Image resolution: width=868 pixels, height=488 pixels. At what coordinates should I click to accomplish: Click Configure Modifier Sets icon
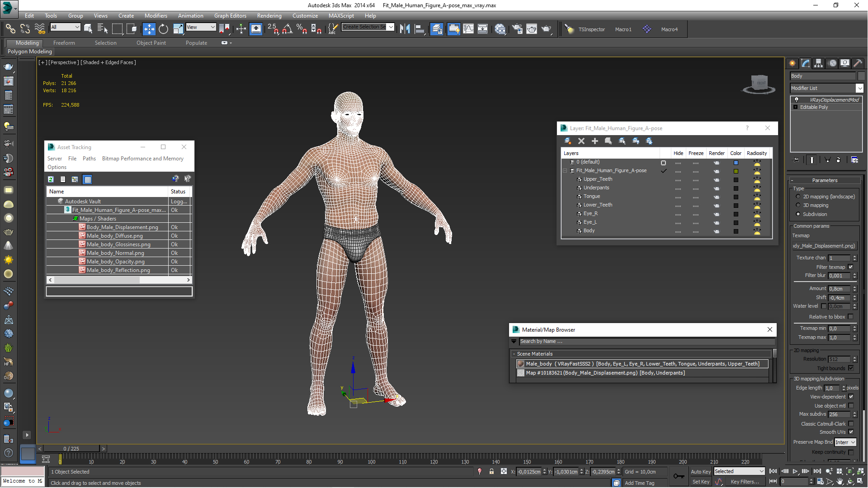coord(854,160)
